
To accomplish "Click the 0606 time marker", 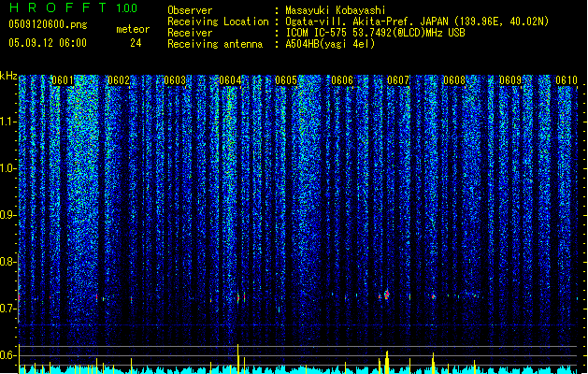I will pyautogui.click(x=342, y=80).
